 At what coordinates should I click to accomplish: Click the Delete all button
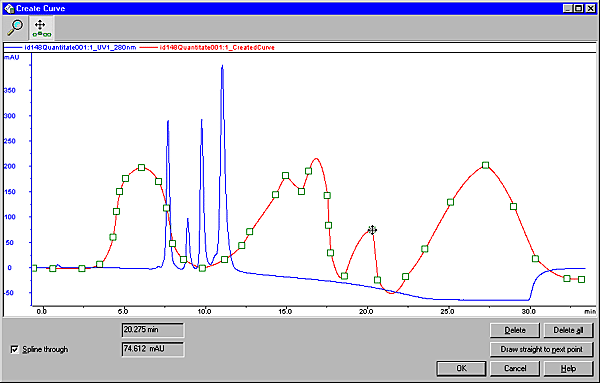(x=568, y=330)
